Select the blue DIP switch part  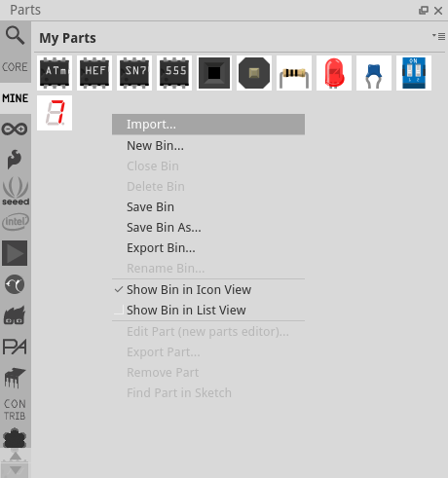click(x=414, y=73)
